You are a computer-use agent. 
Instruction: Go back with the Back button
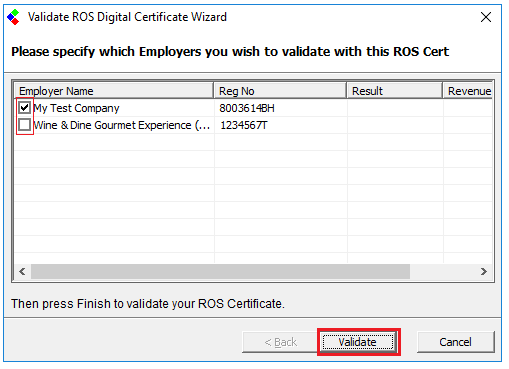click(280, 342)
